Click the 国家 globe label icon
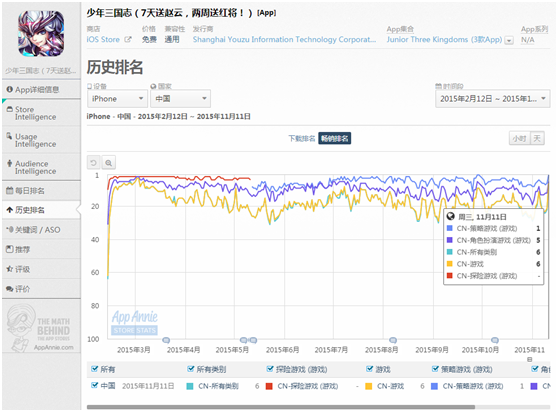The image size is (558, 412). tap(153, 86)
